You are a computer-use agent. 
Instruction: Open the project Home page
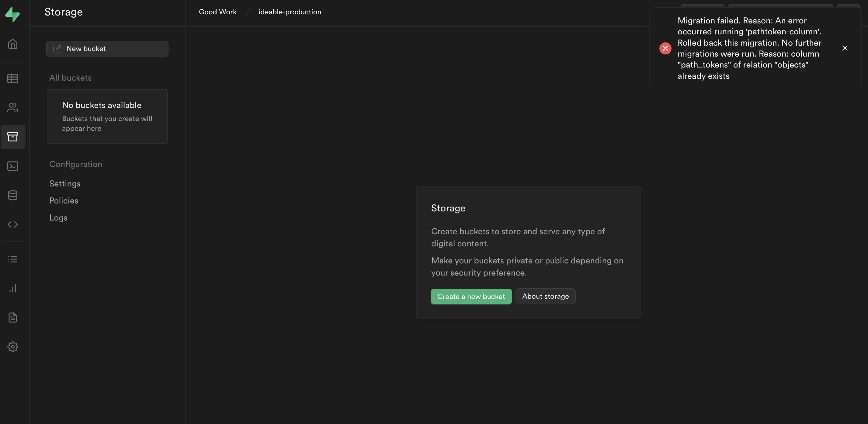12,44
